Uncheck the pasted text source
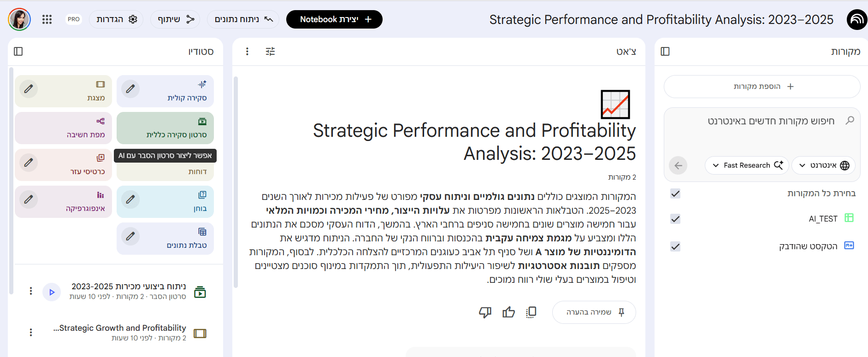The width and height of the screenshot is (868, 357). 675,246
